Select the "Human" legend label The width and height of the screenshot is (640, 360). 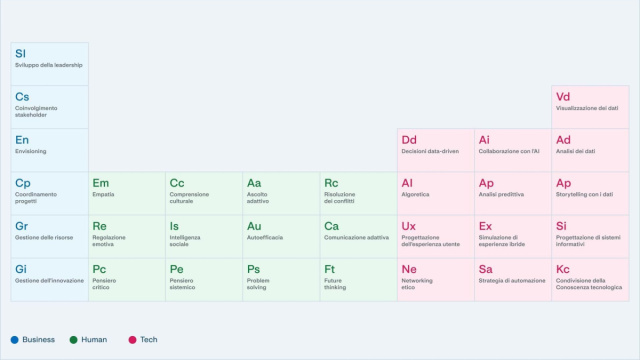tap(94, 340)
